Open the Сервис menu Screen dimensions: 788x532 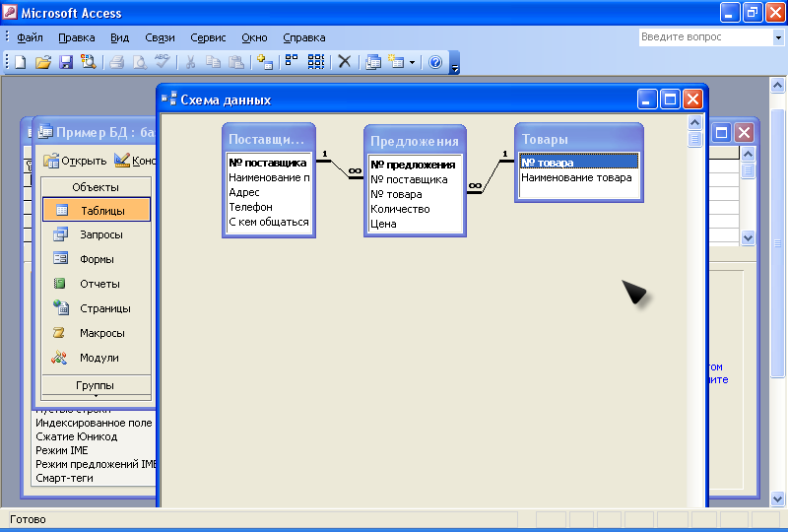point(208,37)
